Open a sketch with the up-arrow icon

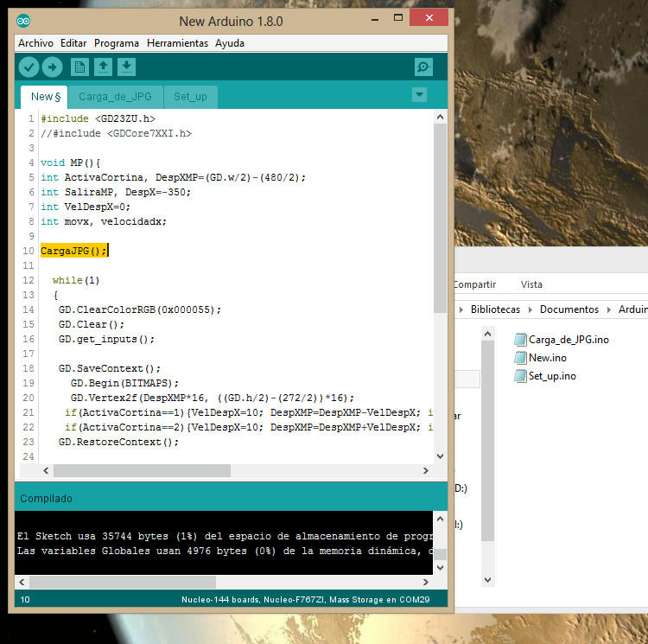[104, 67]
